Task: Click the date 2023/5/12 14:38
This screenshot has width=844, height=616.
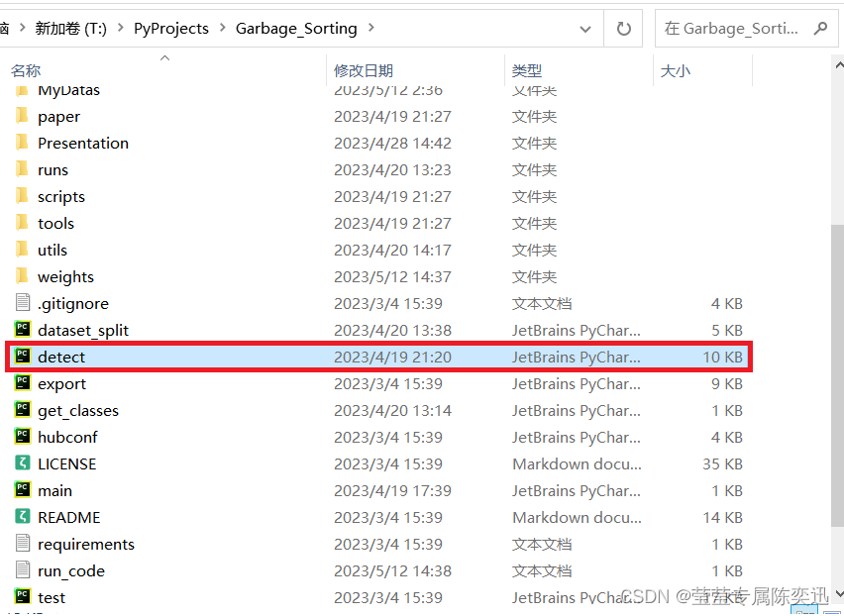Action: pos(392,570)
